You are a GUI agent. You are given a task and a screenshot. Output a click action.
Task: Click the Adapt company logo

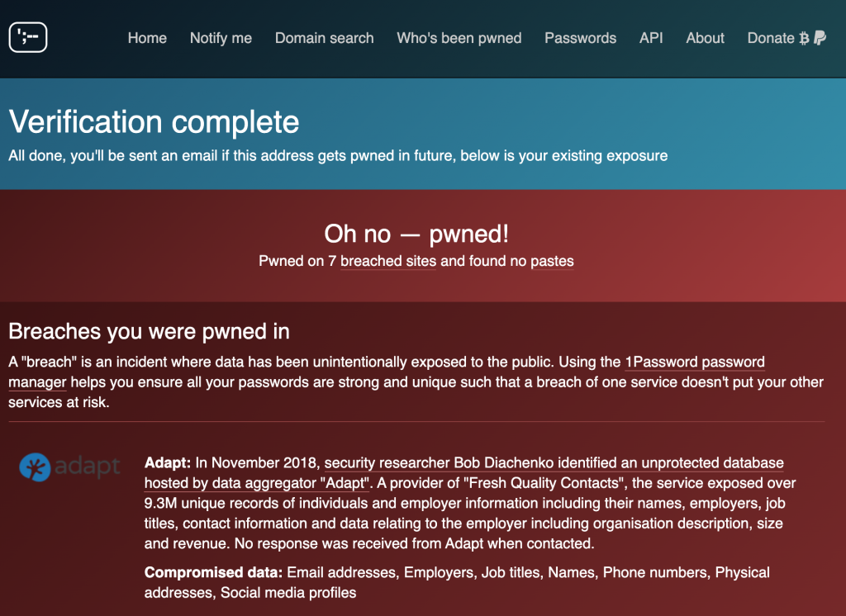pos(69,467)
